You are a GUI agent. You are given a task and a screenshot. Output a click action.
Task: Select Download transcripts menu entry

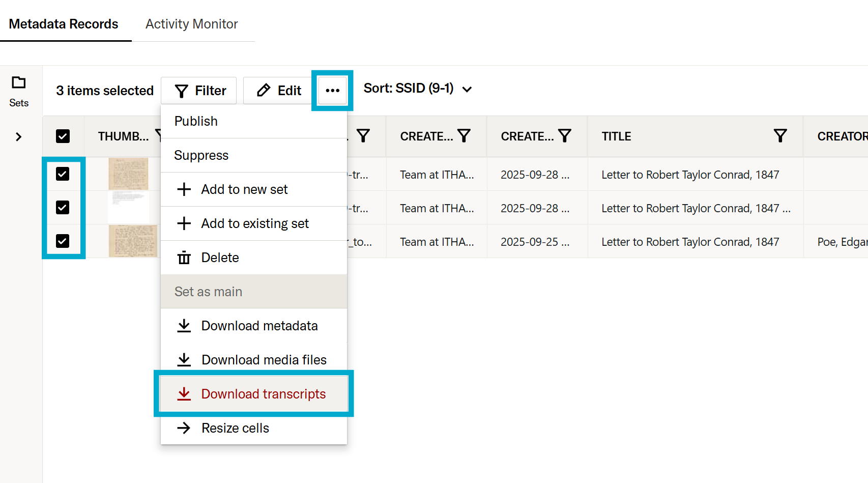click(254, 394)
